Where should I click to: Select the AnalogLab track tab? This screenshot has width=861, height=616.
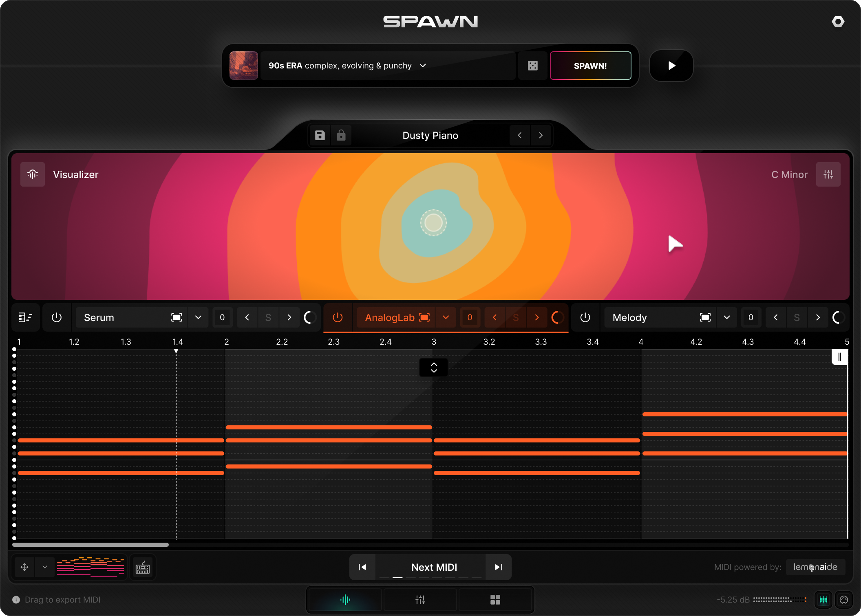pyautogui.click(x=390, y=317)
